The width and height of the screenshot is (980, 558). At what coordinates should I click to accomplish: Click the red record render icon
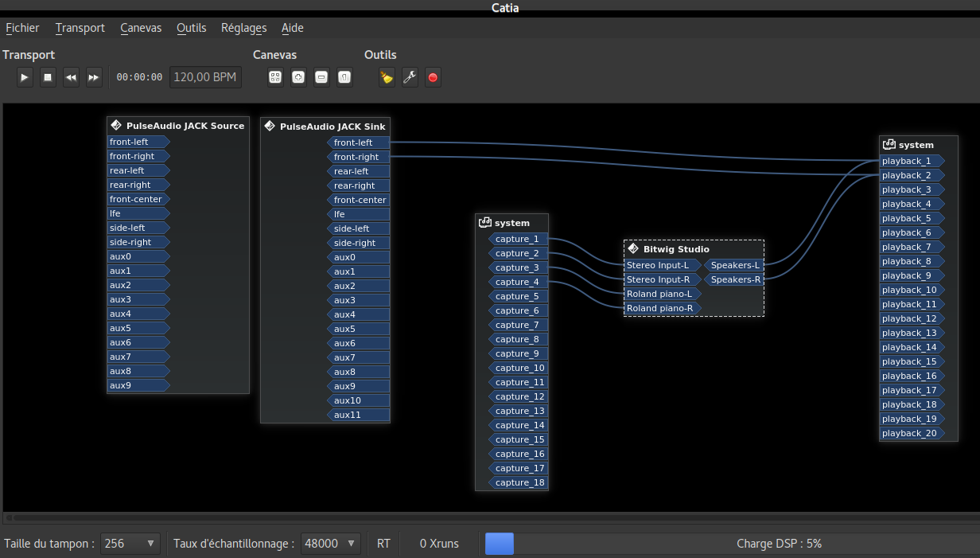(433, 77)
